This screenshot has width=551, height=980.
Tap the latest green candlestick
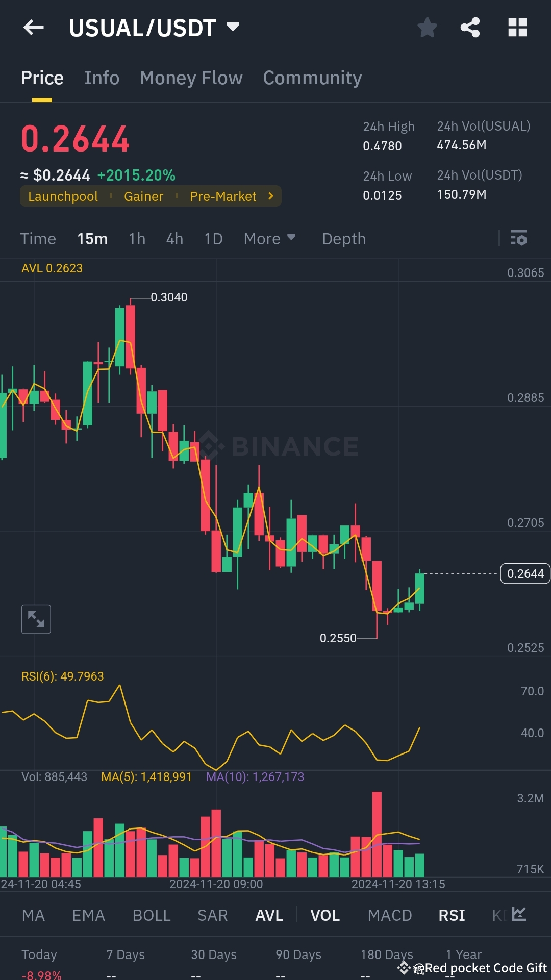coord(420,589)
